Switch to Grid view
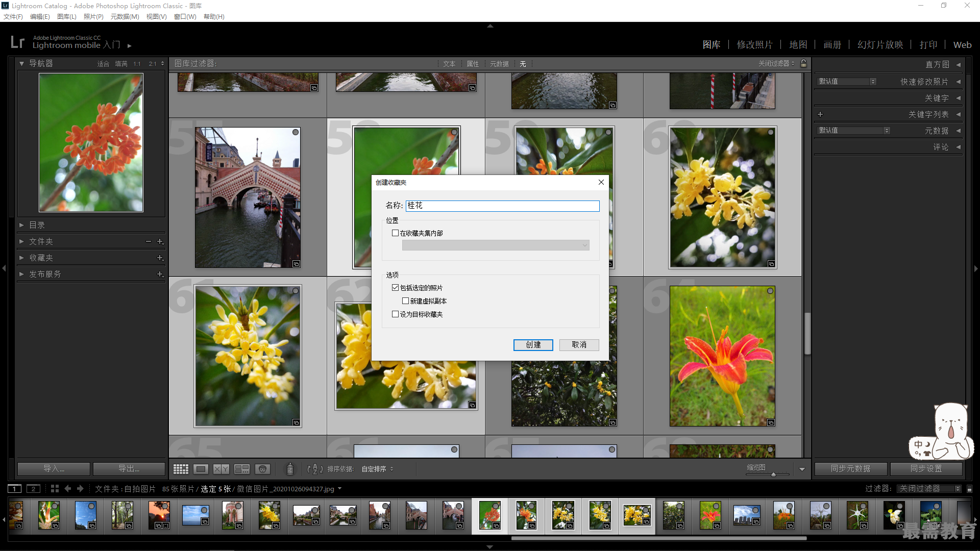 [181, 469]
